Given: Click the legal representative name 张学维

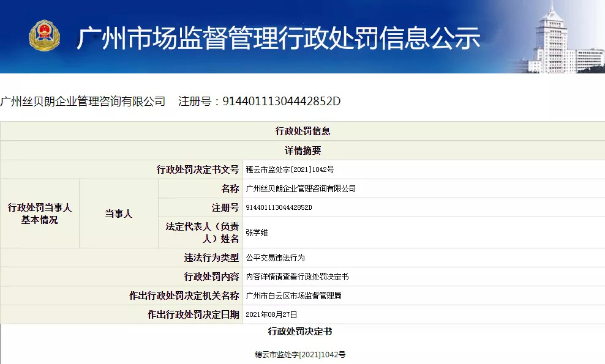Looking at the screenshot, I should 257,233.
